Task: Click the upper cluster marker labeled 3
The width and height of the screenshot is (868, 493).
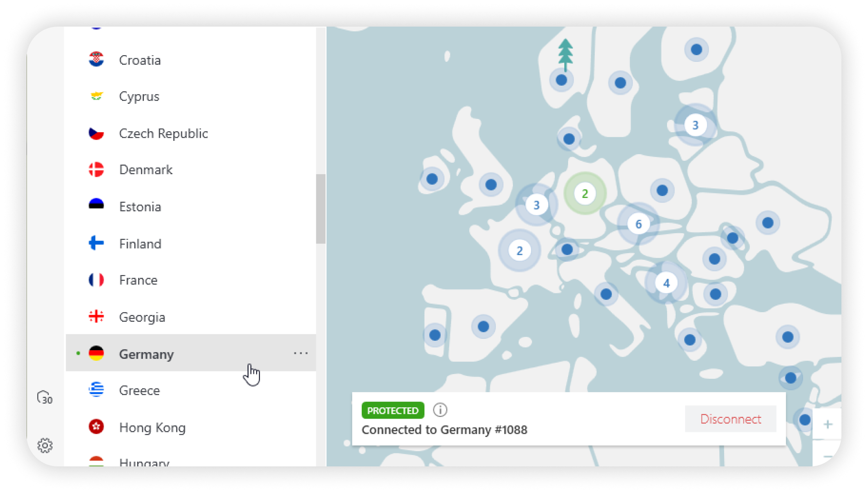Action: point(695,125)
